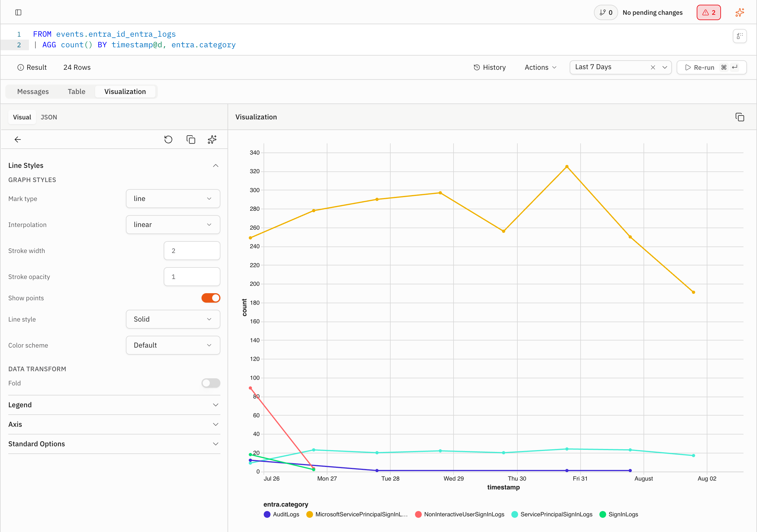The height and width of the screenshot is (532, 757).
Task: Open the Interpolation dropdown
Action: click(x=173, y=225)
